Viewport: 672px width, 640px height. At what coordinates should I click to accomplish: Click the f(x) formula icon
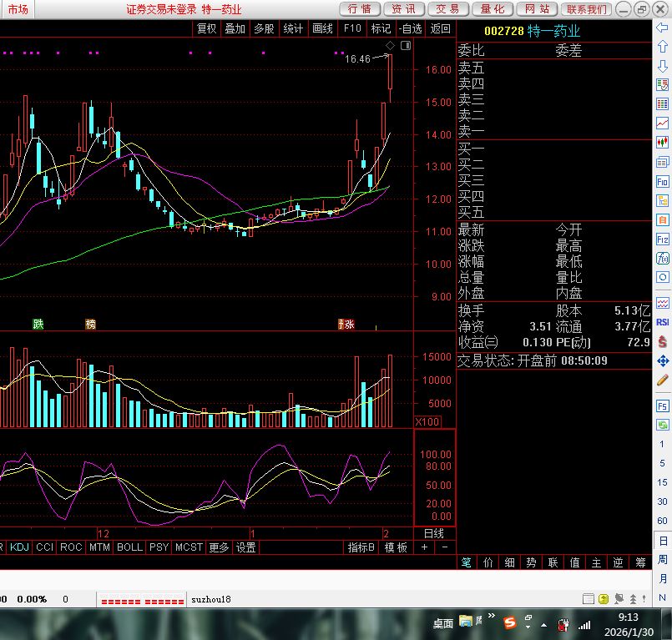pyautogui.click(x=663, y=258)
